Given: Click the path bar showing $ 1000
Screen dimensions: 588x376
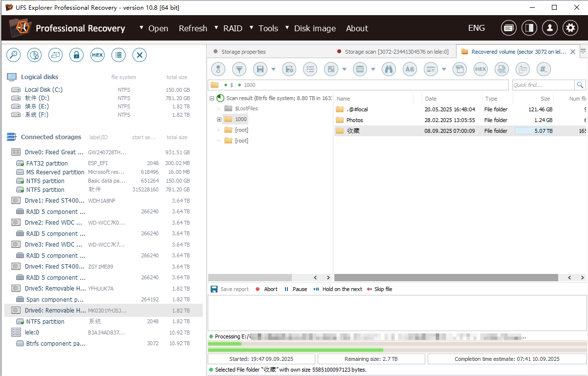Looking at the screenshot, I should tap(358, 85).
